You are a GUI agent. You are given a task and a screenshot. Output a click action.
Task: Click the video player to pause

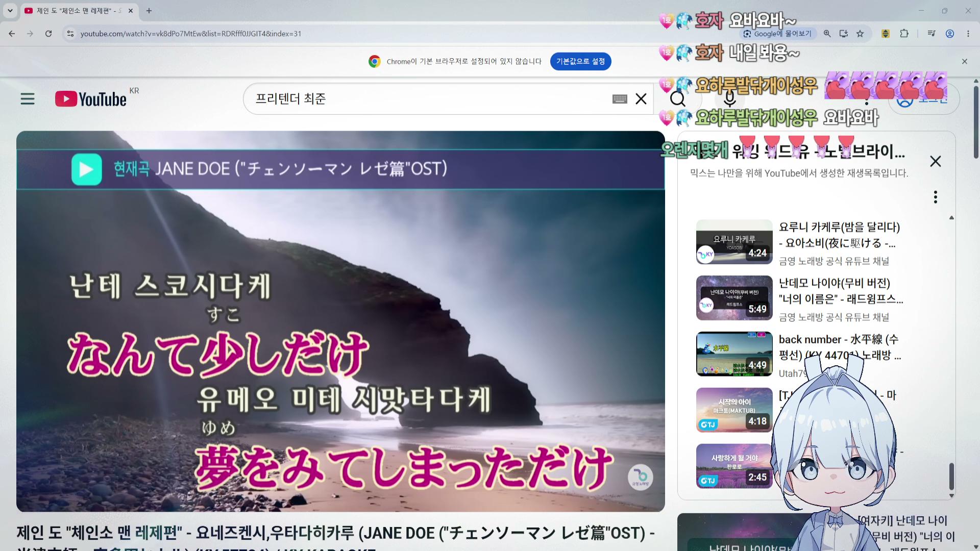click(340, 321)
